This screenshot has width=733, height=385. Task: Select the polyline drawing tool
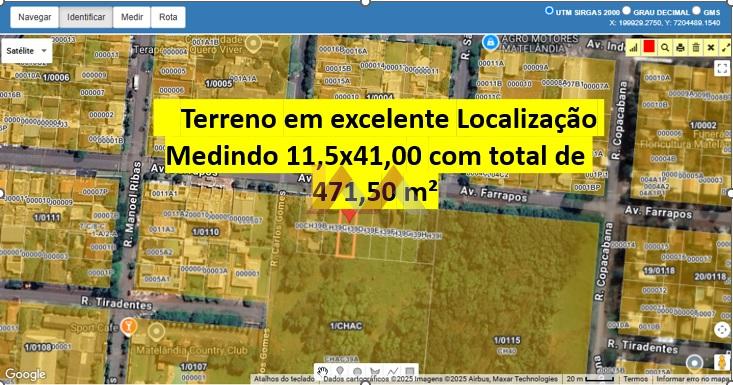[x=392, y=372]
